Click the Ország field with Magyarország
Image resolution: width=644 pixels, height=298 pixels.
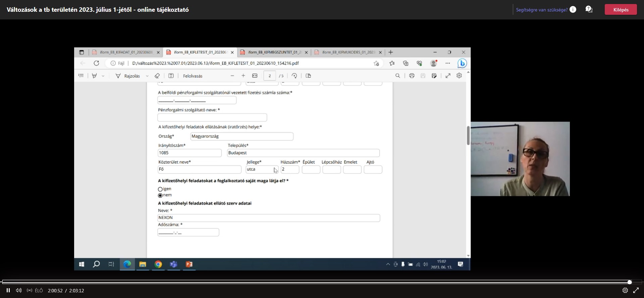(242, 136)
